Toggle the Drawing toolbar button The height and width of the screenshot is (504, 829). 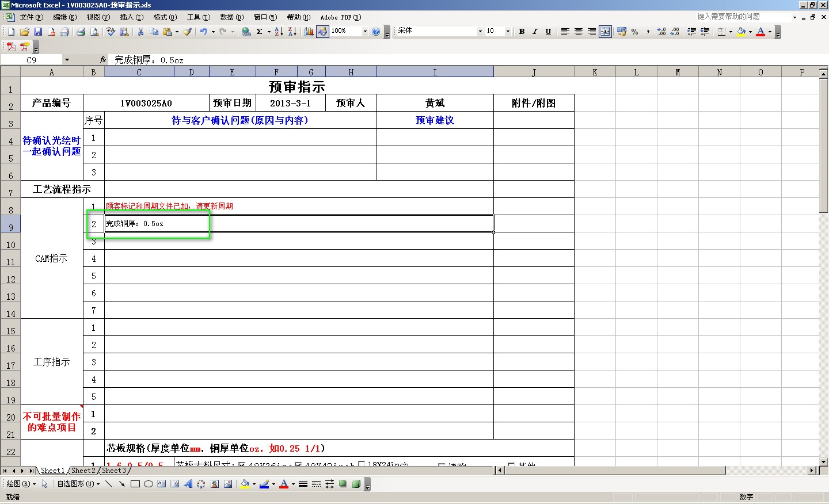[322, 32]
